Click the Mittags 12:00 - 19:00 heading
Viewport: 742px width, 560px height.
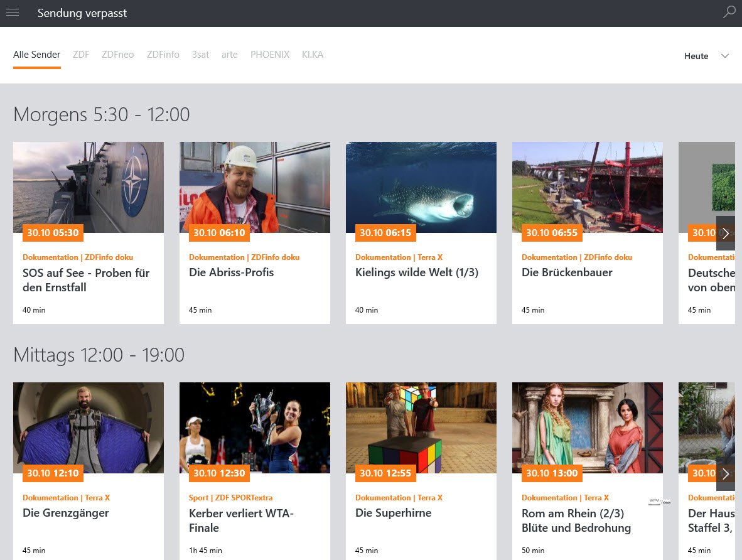pyautogui.click(x=99, y=355)
